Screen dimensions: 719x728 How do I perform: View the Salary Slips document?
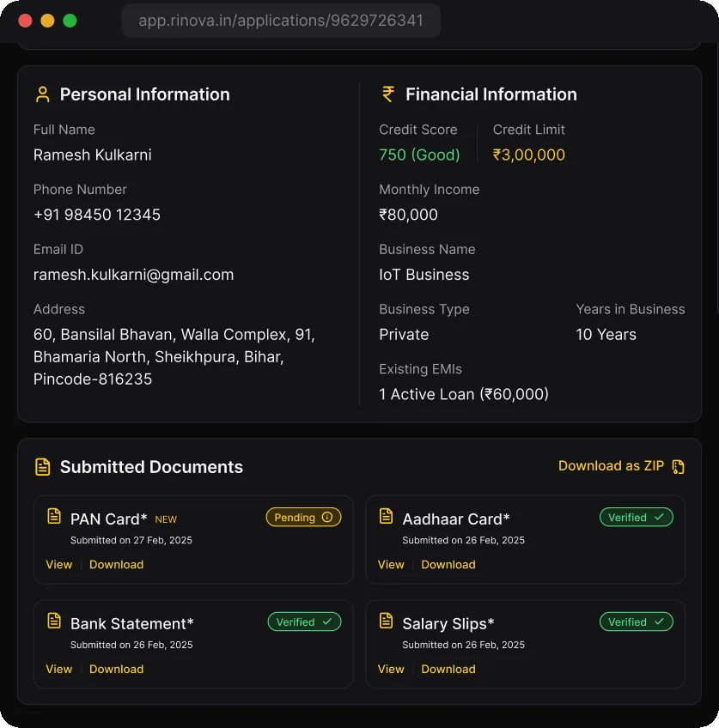point(391,669)
